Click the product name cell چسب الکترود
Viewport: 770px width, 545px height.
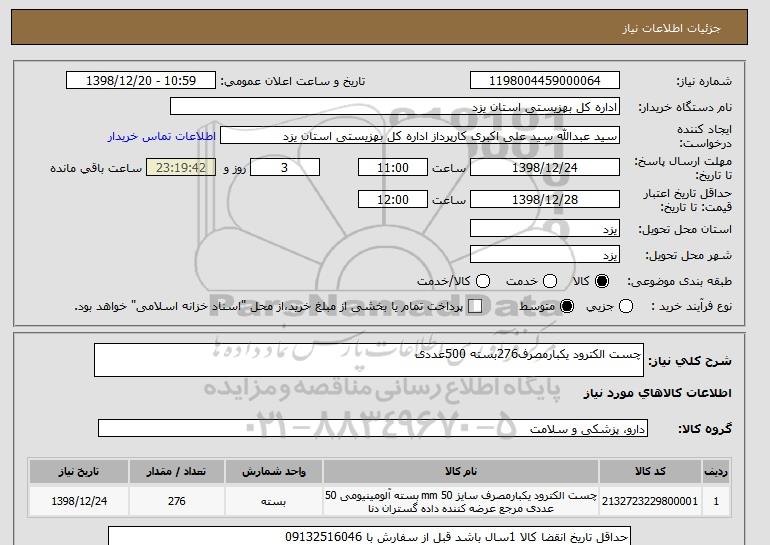(x=461, y=501)
